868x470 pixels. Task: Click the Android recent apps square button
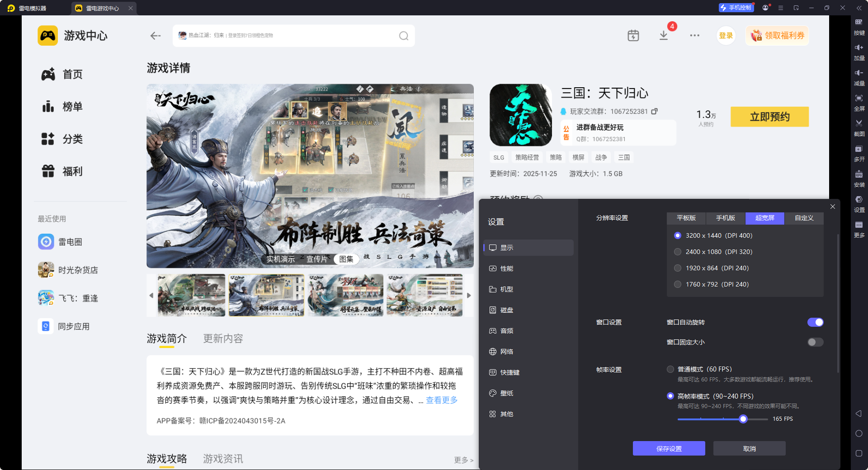(859, 453)
